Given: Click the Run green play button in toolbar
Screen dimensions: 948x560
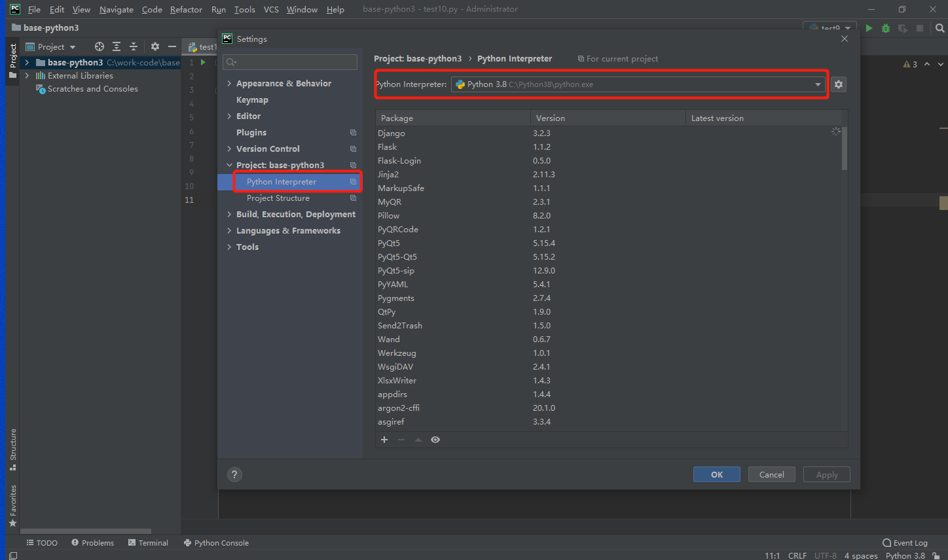Looking at the screenshot, I should tap(869, 28).
